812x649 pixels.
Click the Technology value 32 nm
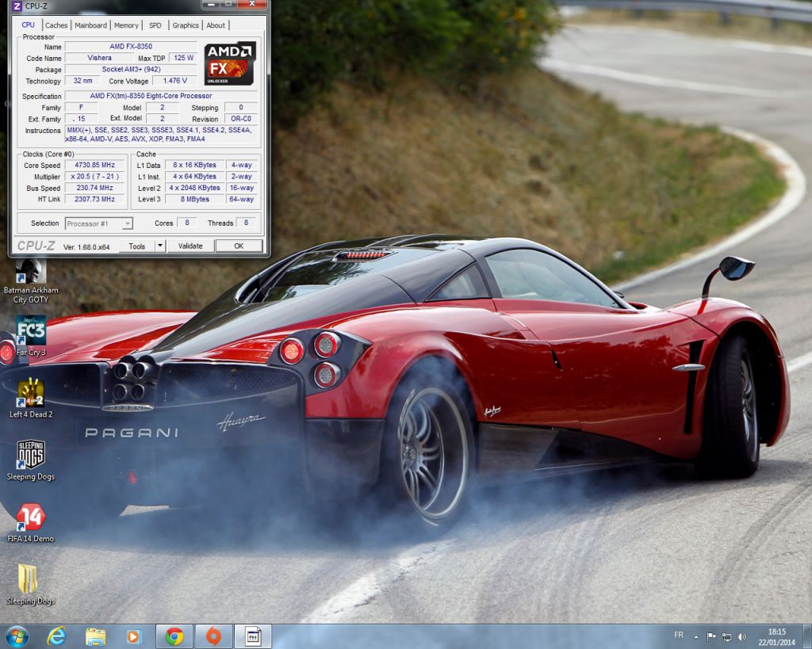pos(82,81)
